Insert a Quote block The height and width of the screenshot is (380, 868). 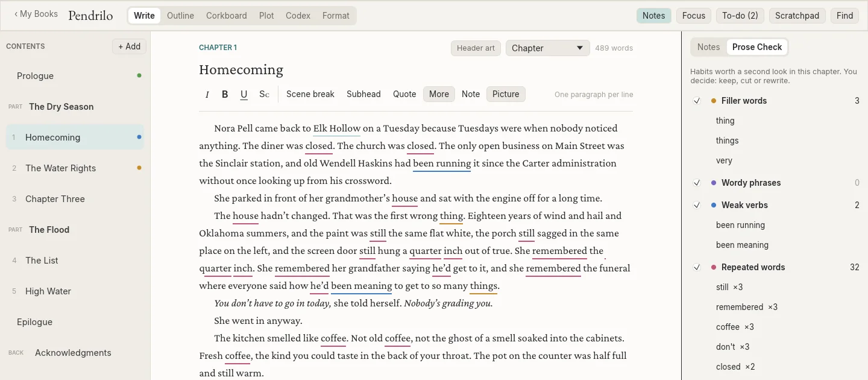[x=404, y=94]
